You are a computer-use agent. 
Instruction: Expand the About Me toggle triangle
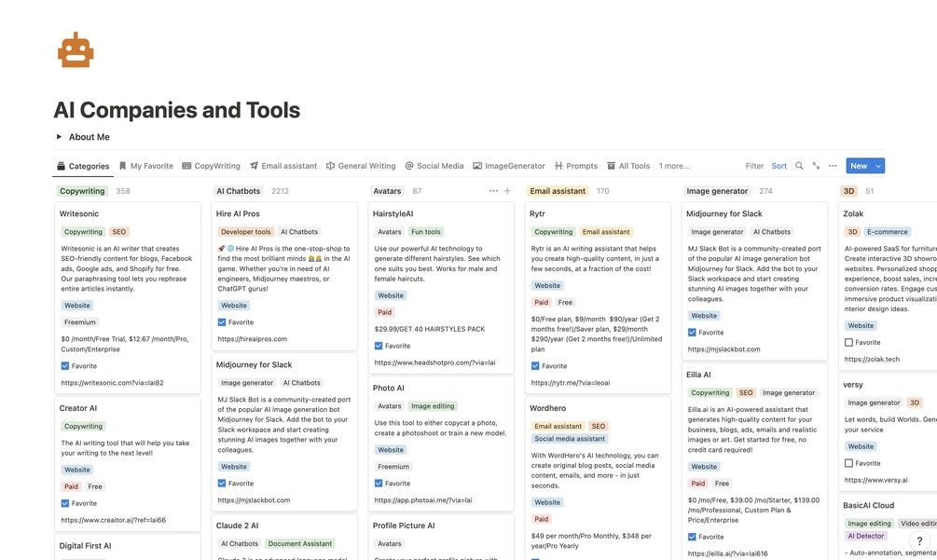pyautogui.click(x=59, y=137)
